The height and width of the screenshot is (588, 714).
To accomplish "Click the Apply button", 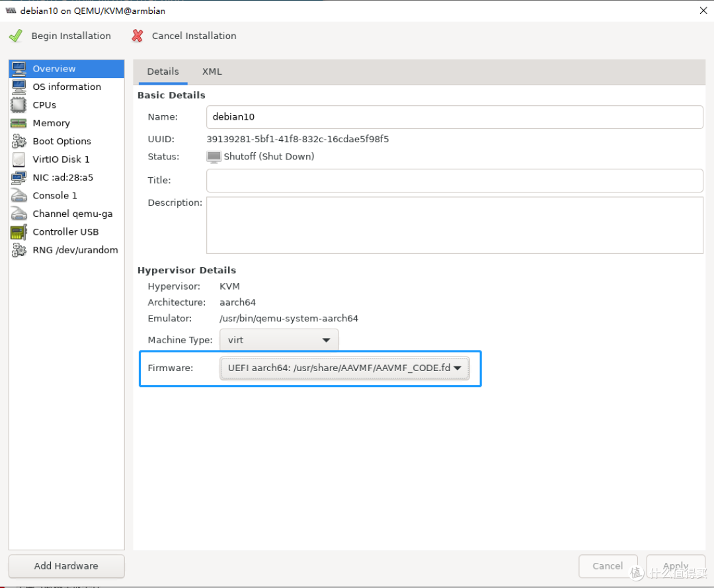I will pos(676,566).
